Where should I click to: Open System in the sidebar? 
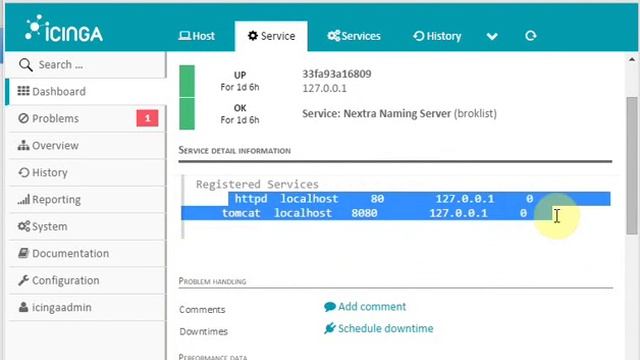87,226
